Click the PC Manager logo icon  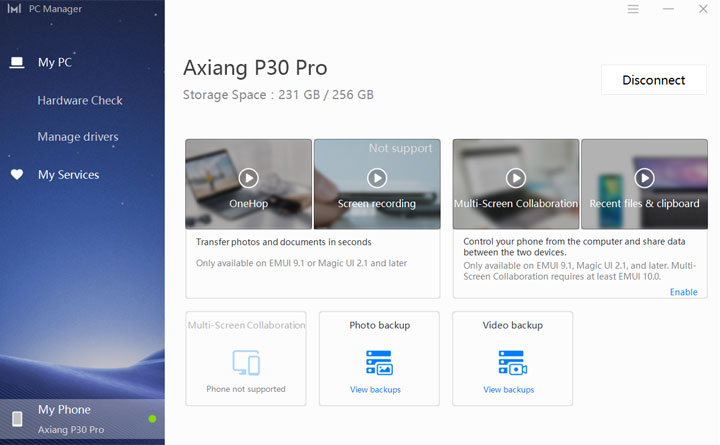click(x=15, y=9)
